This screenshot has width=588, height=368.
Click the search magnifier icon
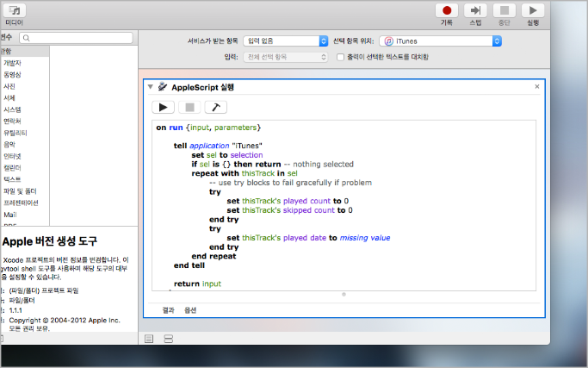click(x=26, y=38)
